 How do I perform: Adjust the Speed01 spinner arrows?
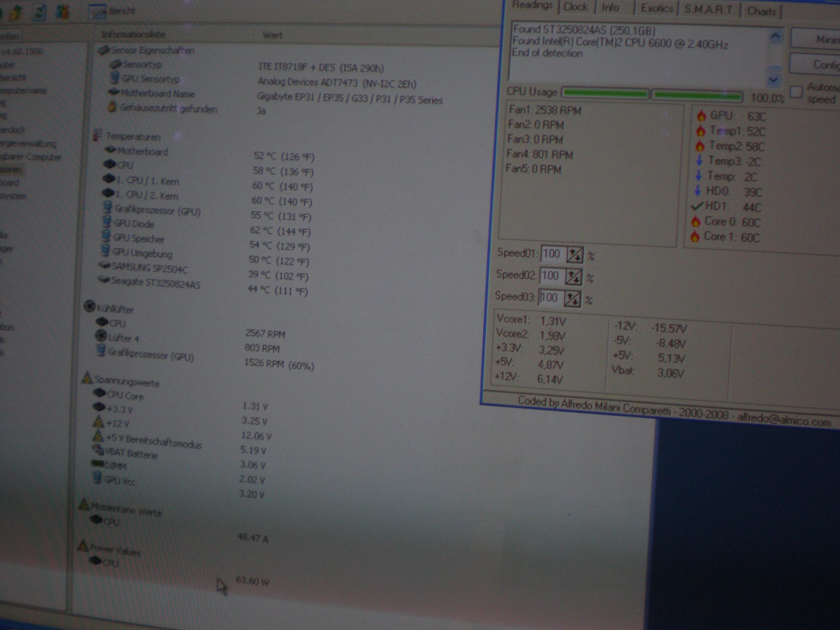(575, 255)
